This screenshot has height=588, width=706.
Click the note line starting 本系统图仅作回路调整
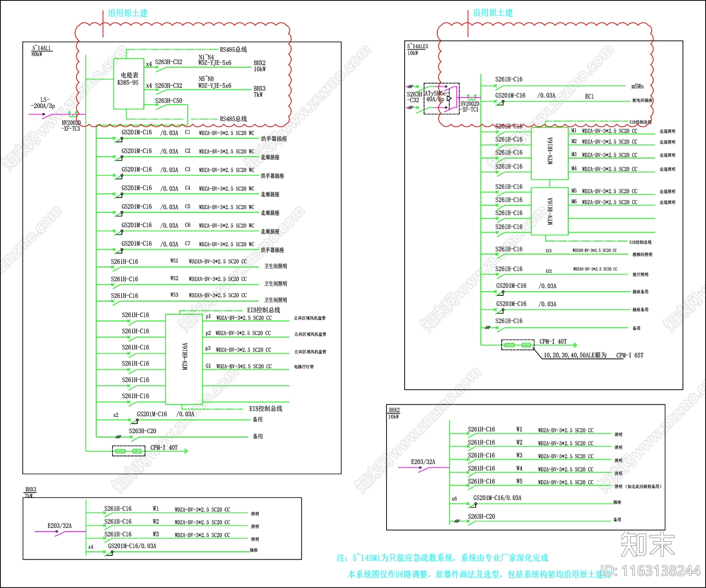coord(480,574)
